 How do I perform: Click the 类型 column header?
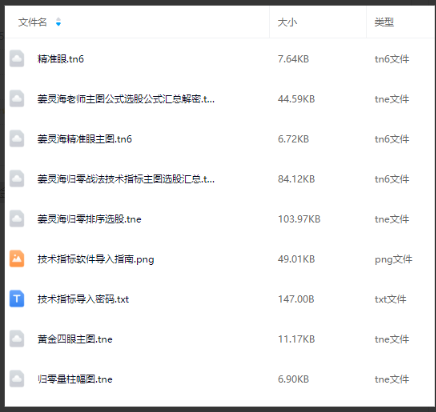[384, 22]
